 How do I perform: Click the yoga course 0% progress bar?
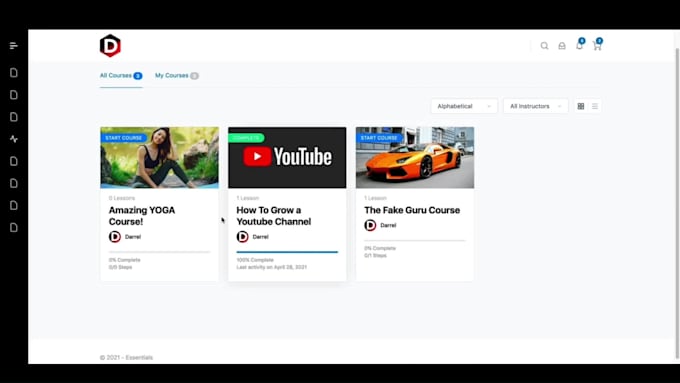coord(159,252)
